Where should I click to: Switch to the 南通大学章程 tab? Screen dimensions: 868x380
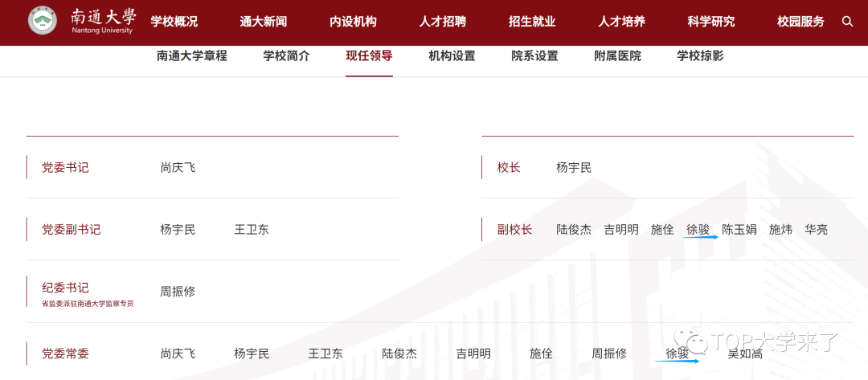(x=192, y=56)
